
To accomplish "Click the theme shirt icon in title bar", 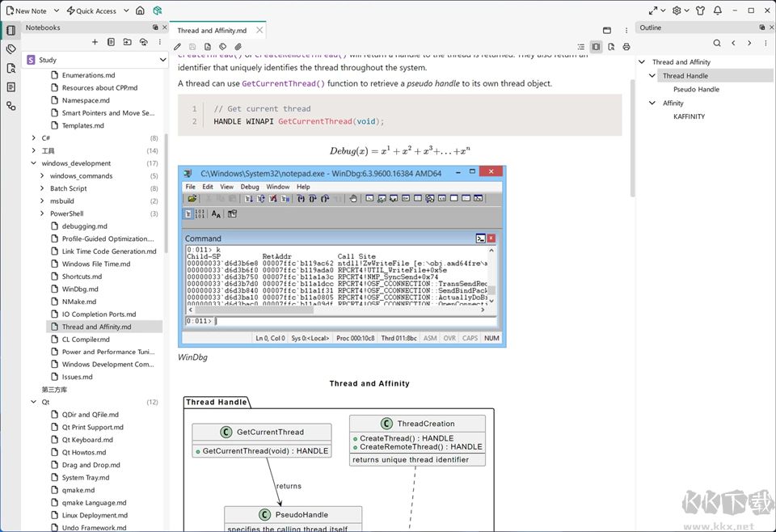I will click(x=700, y=11).
